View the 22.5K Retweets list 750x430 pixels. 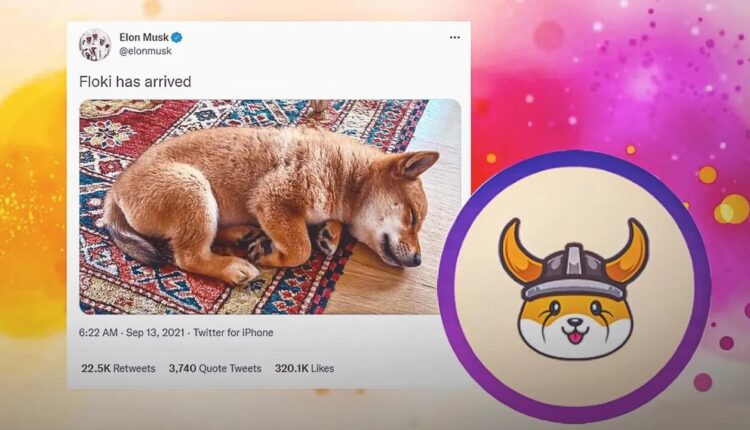coord(118,368)
